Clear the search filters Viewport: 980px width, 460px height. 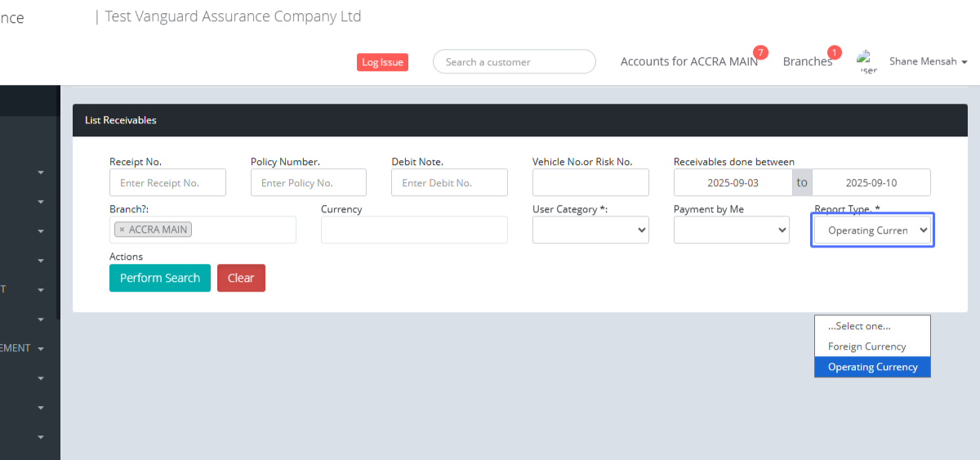tap(241, 278)
